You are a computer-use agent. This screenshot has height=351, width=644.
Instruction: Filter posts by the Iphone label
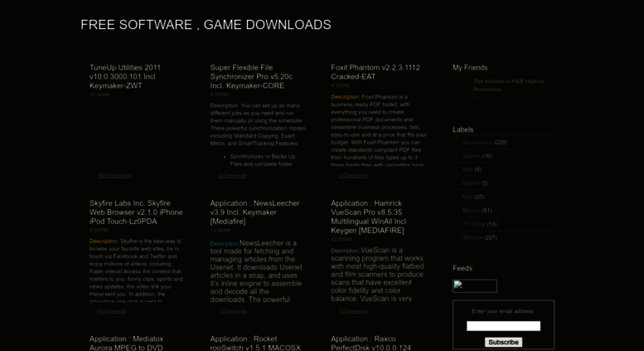[471, 183]
